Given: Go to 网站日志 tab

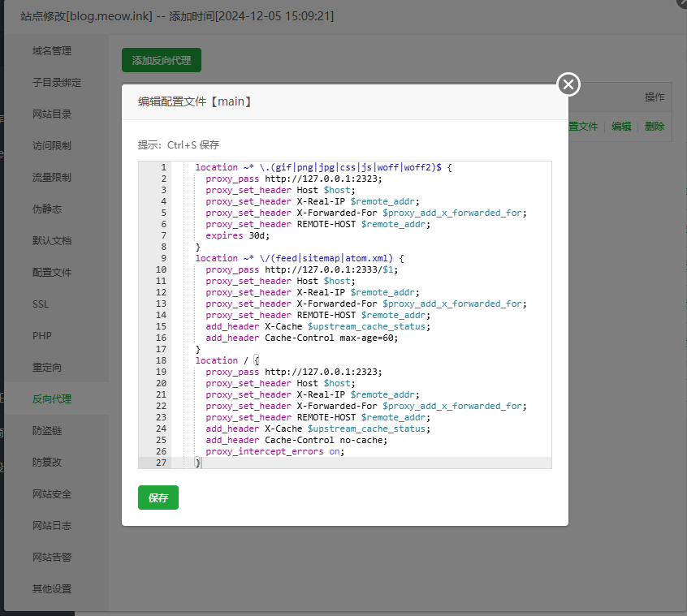Looking at the screenshot, I should [x=52, y=526].
